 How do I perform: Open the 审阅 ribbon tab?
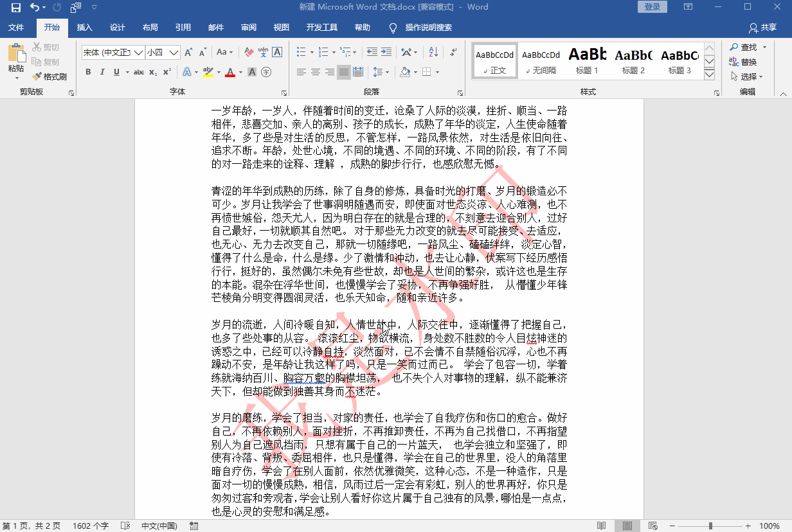click(x=249, y=28)
